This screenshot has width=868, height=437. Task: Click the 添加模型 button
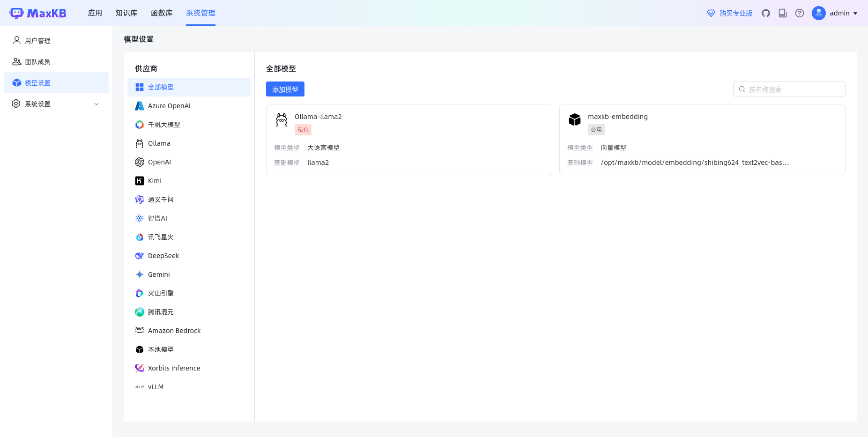point(285,89)
